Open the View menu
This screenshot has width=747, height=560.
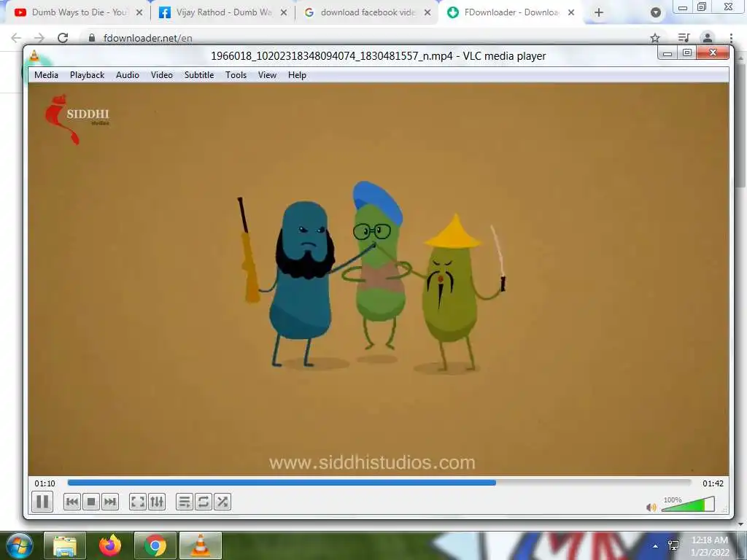tap(267, 75)
